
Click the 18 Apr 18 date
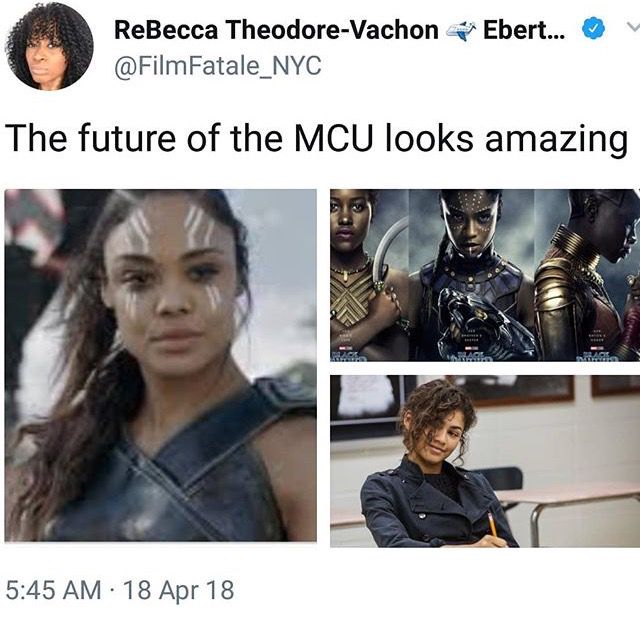click(x=178, y=590)
